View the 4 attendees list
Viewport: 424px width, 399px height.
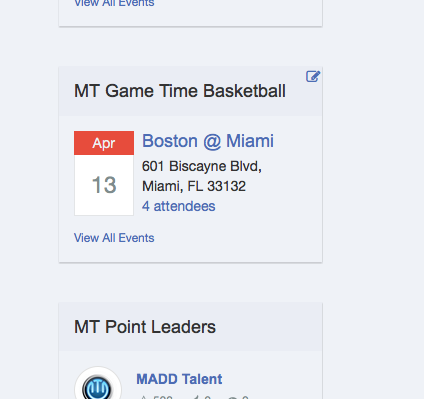(179, 206)
